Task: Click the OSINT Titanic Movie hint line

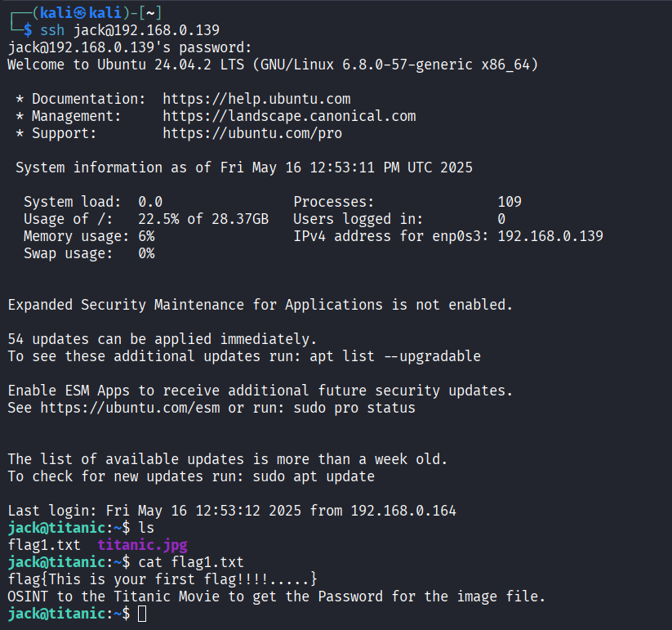Action: pyautogui.click(x=277, y=596)
